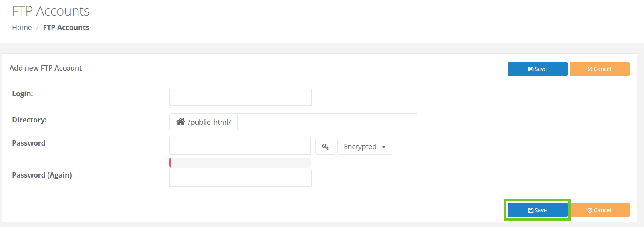644x227 pixels.
Task: Click the top Save button
Action: coord(537,69)
